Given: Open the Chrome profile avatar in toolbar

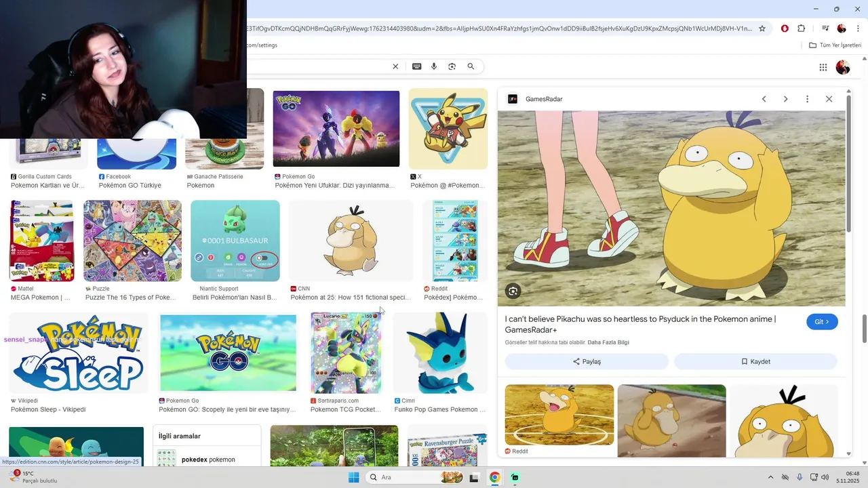Looking at the screenshot, I should click(x=842, y=28).
